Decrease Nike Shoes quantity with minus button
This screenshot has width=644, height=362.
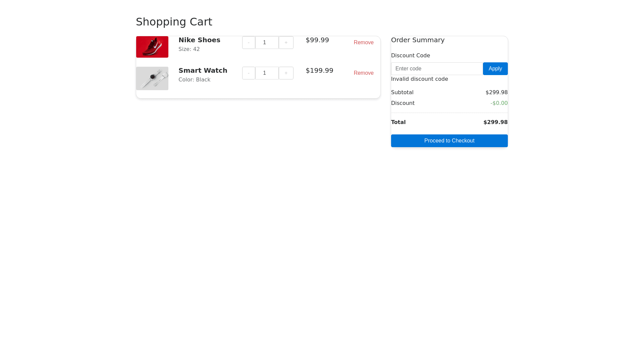[x=249, y=43]
